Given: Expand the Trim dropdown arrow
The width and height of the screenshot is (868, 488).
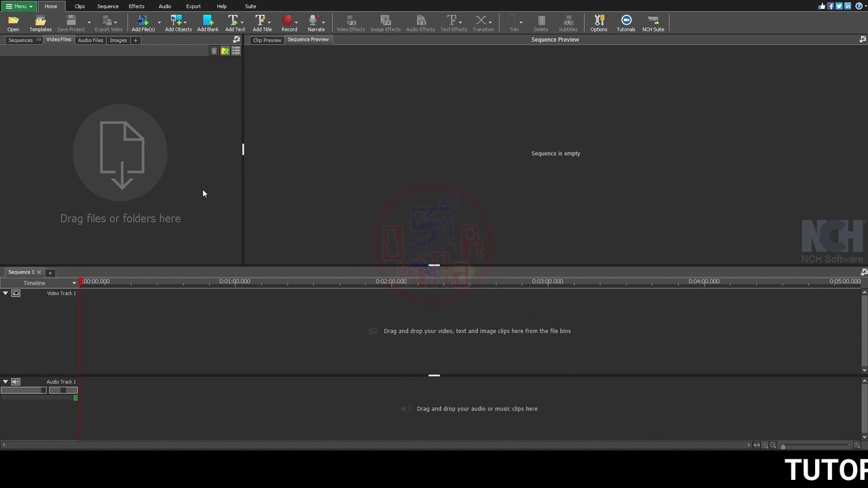Looking at the screenshot, I should (x=521, y=22).
